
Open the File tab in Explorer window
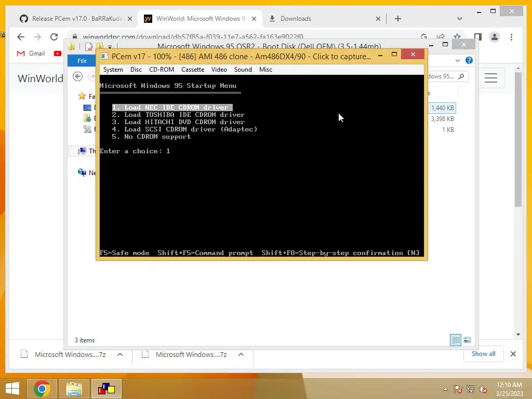(82, 61)
